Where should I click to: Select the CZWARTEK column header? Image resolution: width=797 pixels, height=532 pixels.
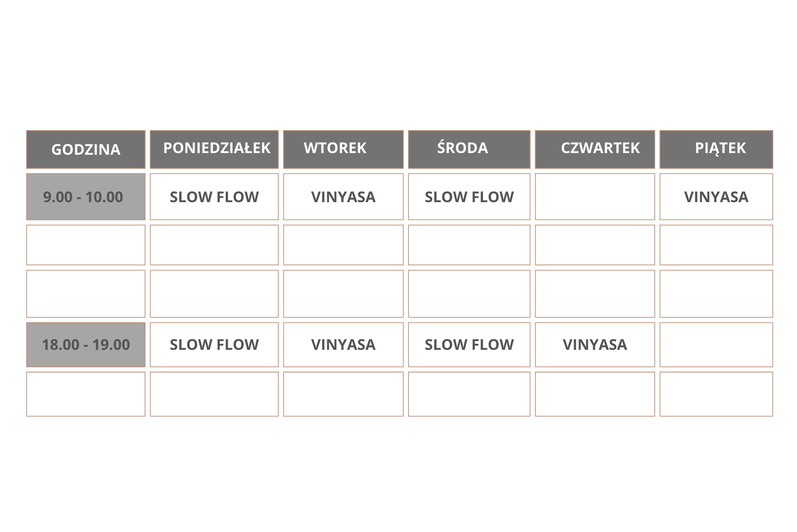pyautogui.click(x=595, y=149)
